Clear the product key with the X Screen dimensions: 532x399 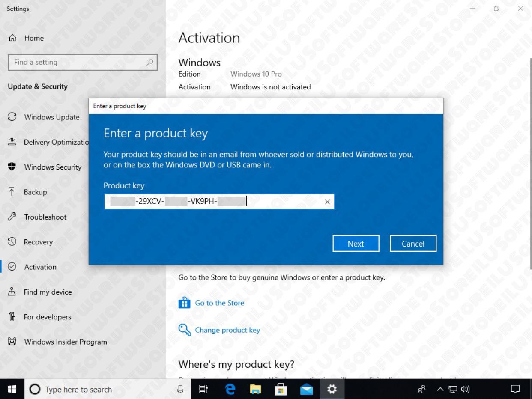(x=327, y=201)
